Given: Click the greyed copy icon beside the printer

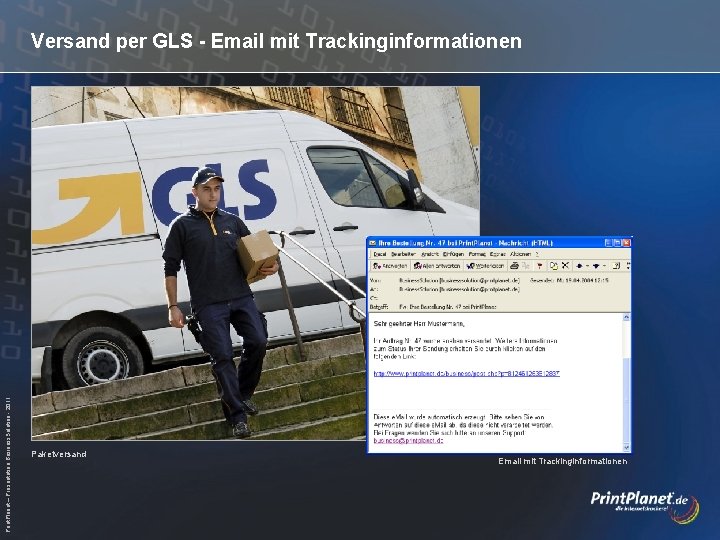Looking at the screenshot, I should 526,266.
